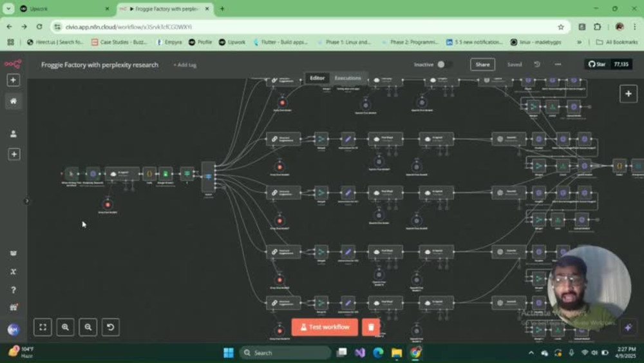The image size is (644, 363).
Task: Go back in browser
Action: 9,26
